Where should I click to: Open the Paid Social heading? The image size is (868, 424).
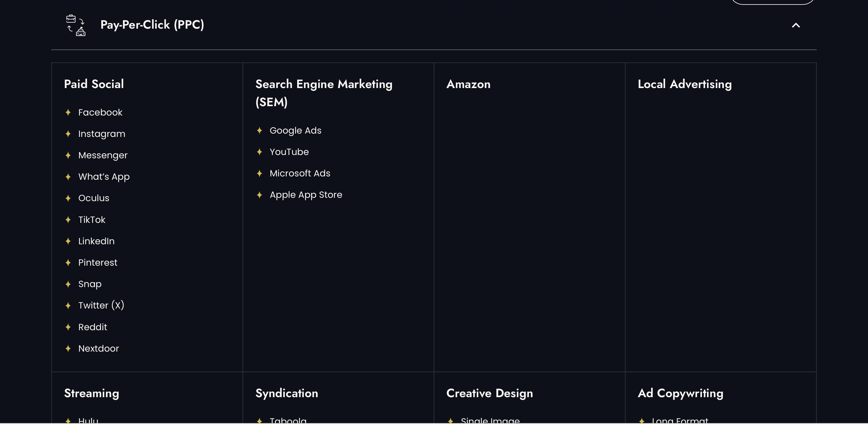pyautogui.click(x=94, y=84)
